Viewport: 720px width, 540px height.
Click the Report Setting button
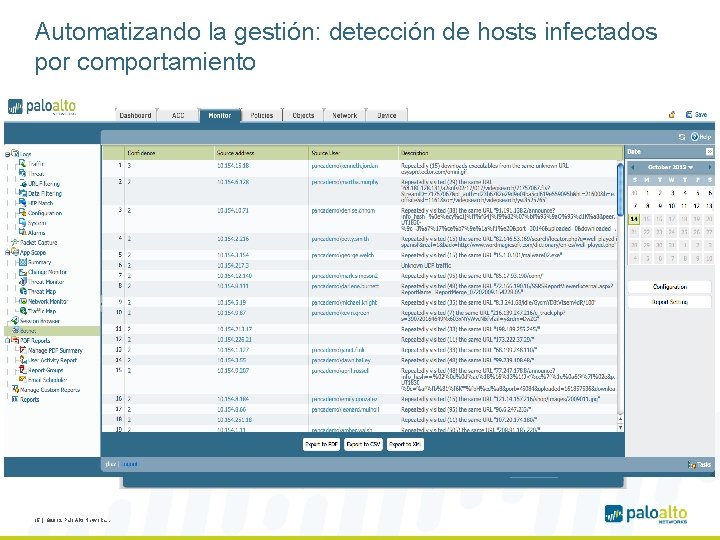tap(669, 302)
